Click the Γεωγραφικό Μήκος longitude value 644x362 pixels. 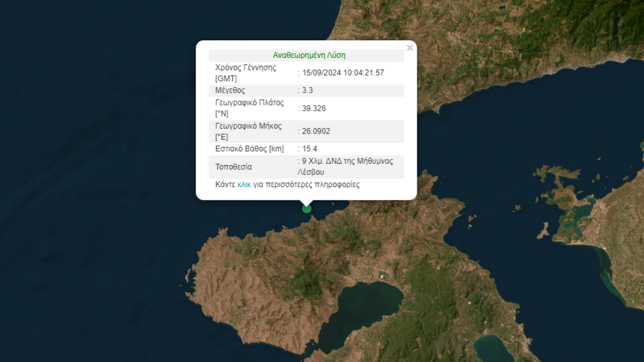click(316, 131)
